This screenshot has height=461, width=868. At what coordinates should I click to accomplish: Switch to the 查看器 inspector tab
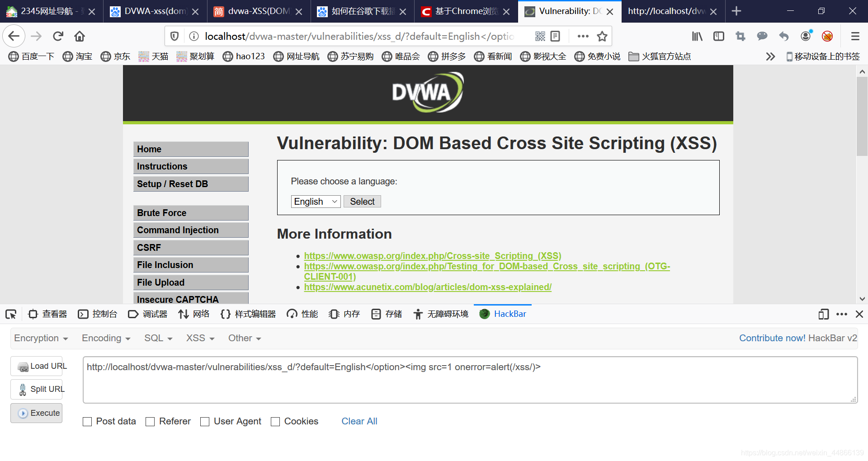(x=47, y=314)
